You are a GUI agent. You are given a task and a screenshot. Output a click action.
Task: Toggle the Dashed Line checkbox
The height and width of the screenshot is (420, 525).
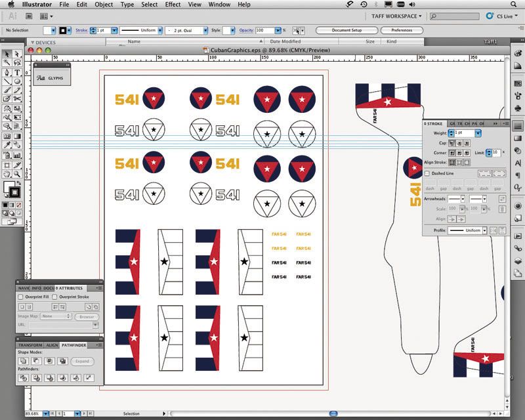(x=427, y=173)
